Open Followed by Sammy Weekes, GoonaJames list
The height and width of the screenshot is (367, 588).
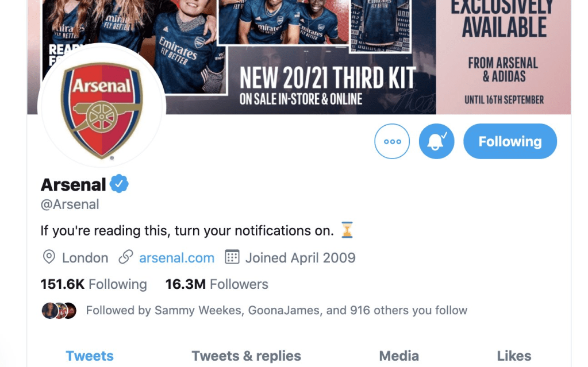pyautogui.click(x=276, y=311)
